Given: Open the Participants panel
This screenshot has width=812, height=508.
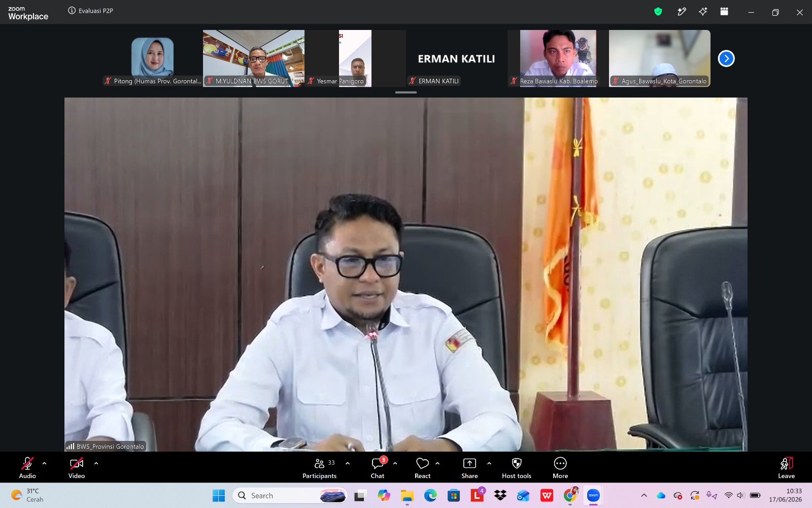Looking at the screenshot, I should point(320,468).
